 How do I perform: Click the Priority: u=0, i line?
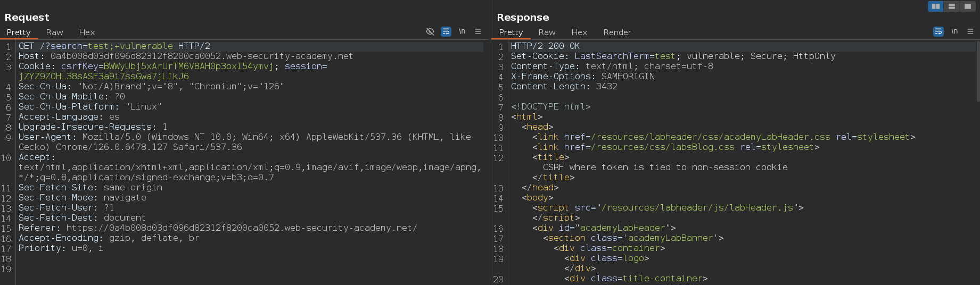(61, 248)
